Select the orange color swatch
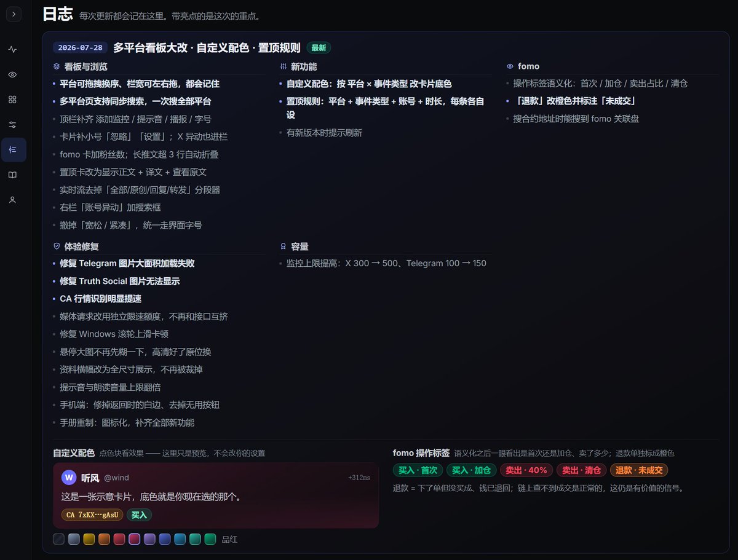The height and width of the screenshot is (560, 738). coord(104,539)
